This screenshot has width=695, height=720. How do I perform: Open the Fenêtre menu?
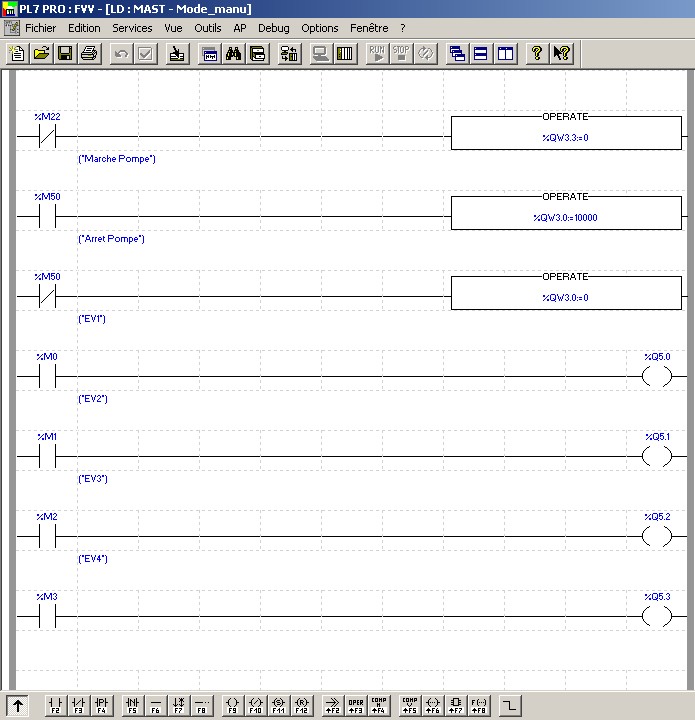tap(369, 28)
